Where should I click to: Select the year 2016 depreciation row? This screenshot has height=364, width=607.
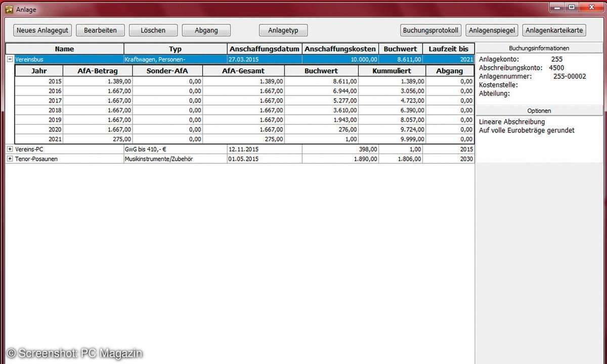tap(244, 91)
